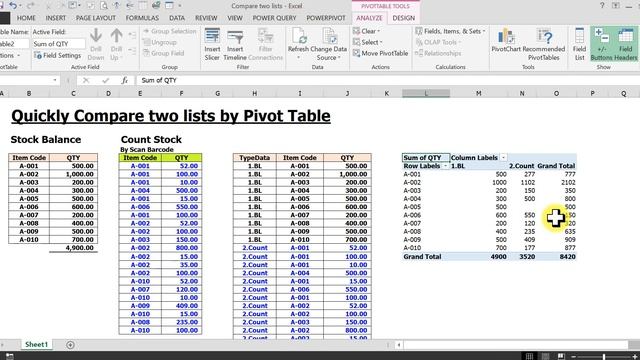Click Group Field

(x=163, y=53)
